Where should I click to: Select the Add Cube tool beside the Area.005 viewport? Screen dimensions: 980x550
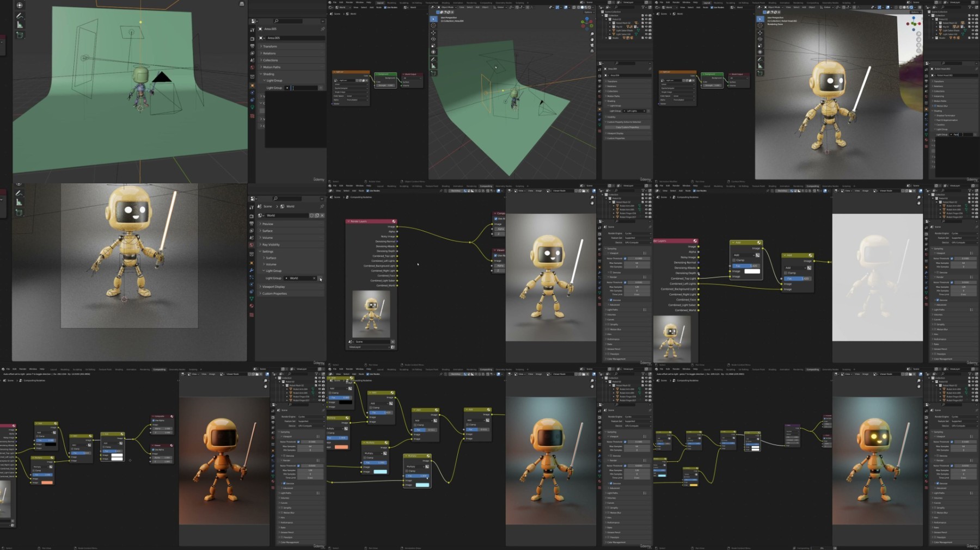click(20, 35)
